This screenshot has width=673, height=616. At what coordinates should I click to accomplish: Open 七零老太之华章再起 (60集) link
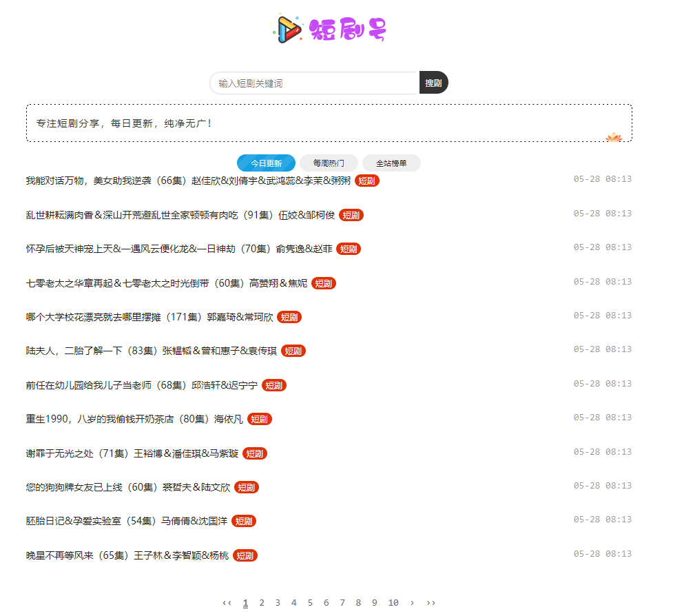coord(167,283)
